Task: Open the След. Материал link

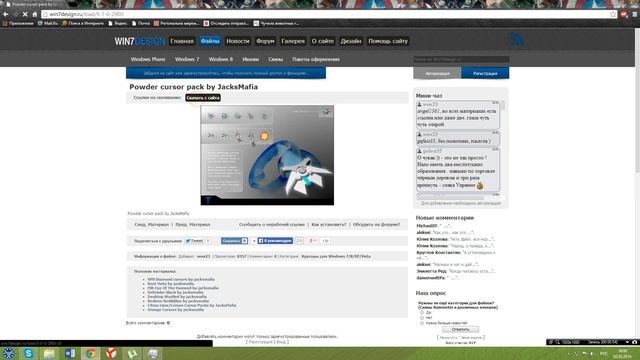Action: pyautogui.click(x=151, y=224)
